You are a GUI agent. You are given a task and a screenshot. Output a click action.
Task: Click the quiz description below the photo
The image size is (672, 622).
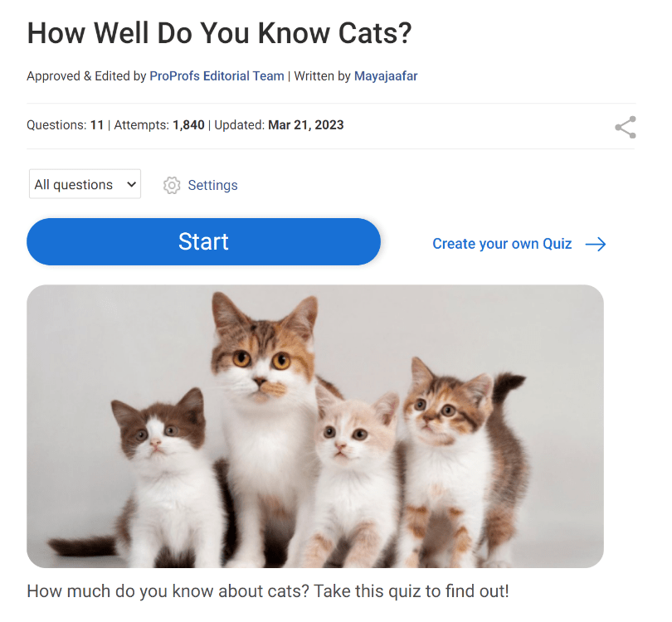267,591
